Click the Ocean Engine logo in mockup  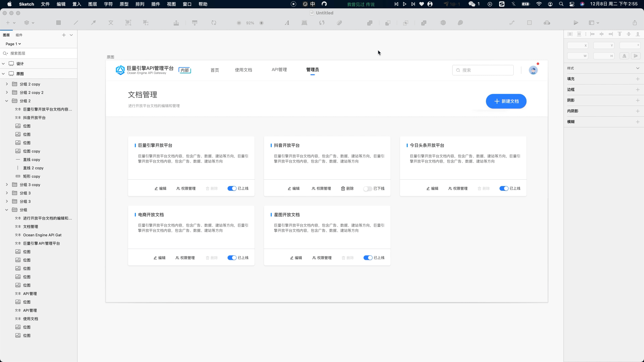point(120,70)
